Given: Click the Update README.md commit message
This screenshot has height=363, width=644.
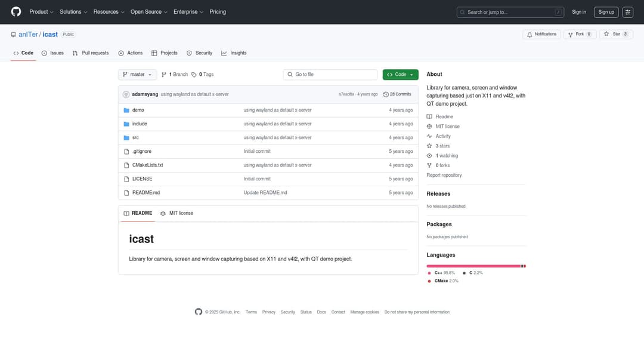Looking at the screenshot, I should tap(265, 193).
